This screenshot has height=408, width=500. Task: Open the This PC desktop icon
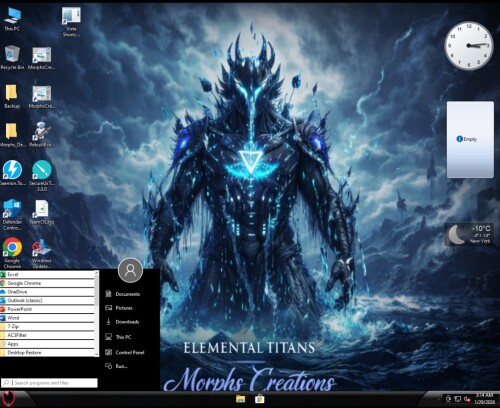[12, 19]
